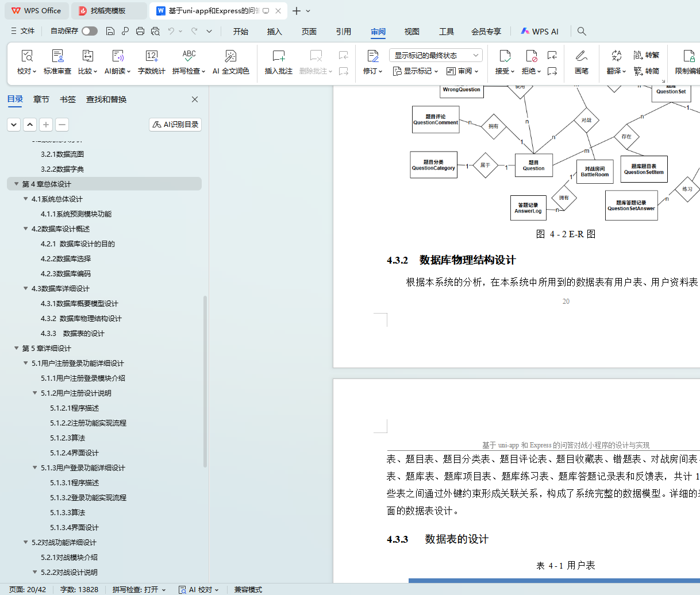
Task: Click the search magnifier icon in menu bar
Action: 582,31
